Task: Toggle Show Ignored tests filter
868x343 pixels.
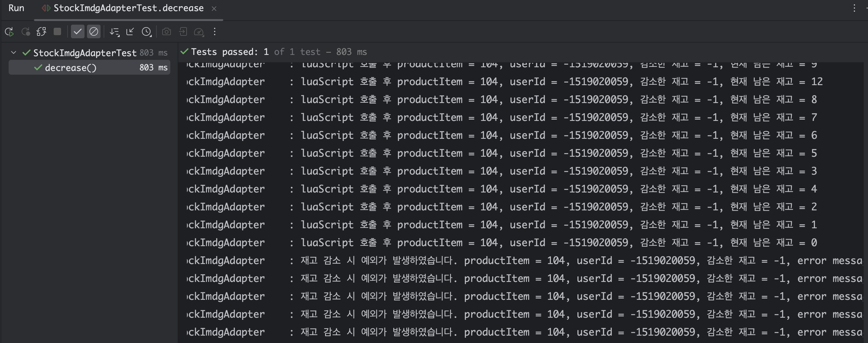Action: click(94, 32)
